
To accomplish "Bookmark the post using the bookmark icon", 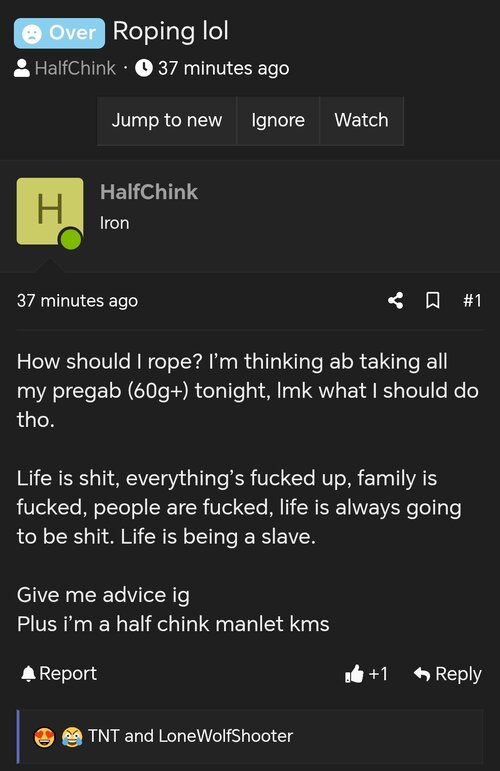I will [x=432, y=300].
